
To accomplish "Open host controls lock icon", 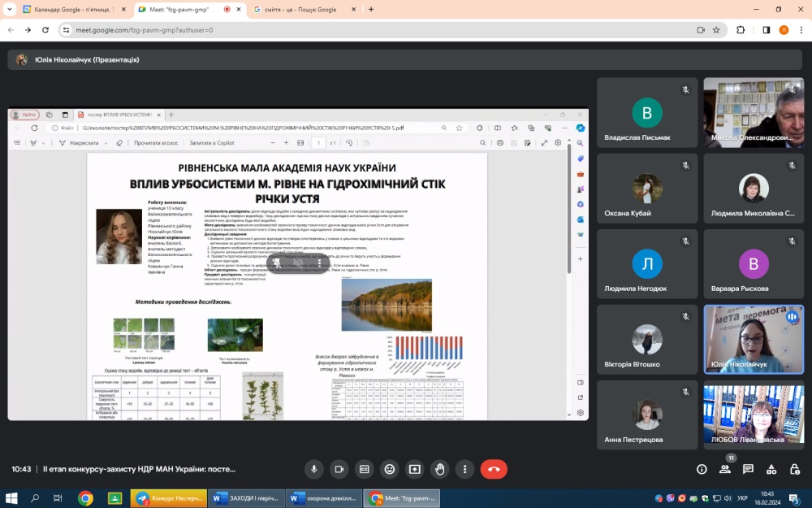I will [x=794, y=469].
